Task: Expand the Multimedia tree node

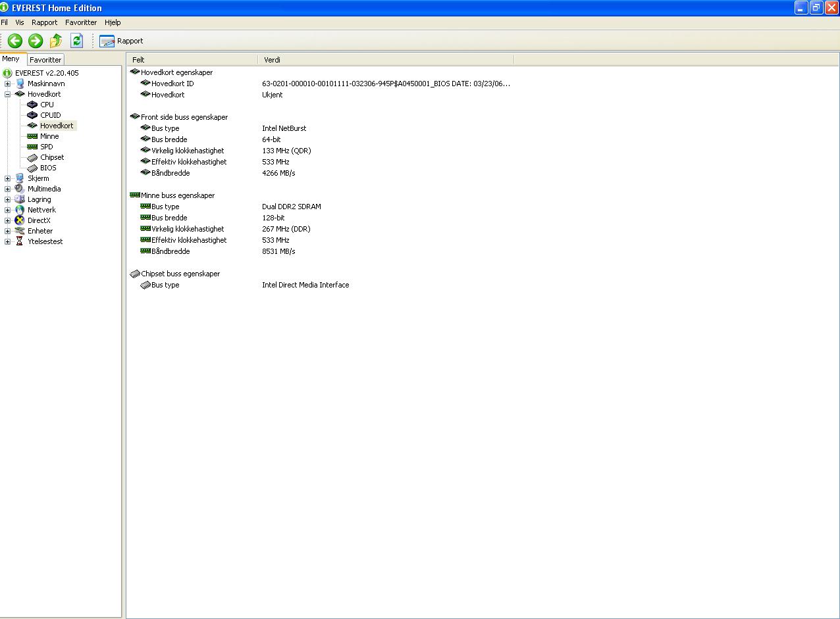Action: (7, 189)
